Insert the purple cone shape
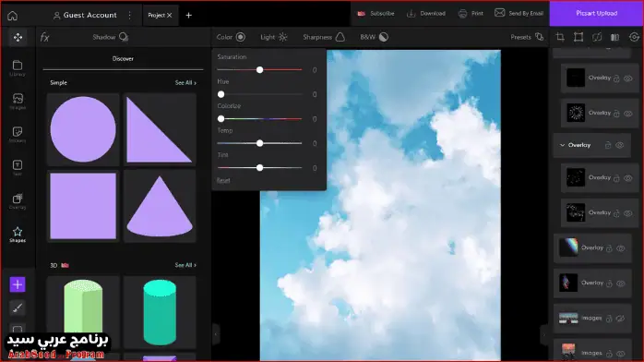Screen dimensions: 644x362 click(x=160, y=206)
